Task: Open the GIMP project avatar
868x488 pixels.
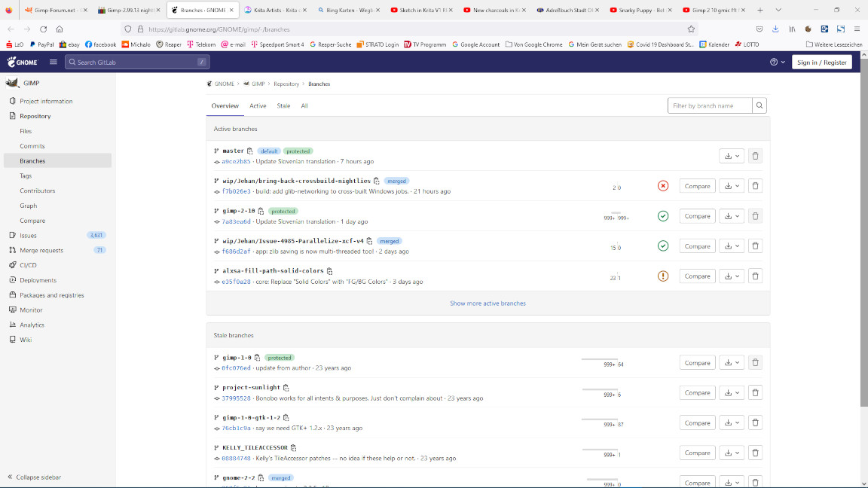Action: [12, 83]
